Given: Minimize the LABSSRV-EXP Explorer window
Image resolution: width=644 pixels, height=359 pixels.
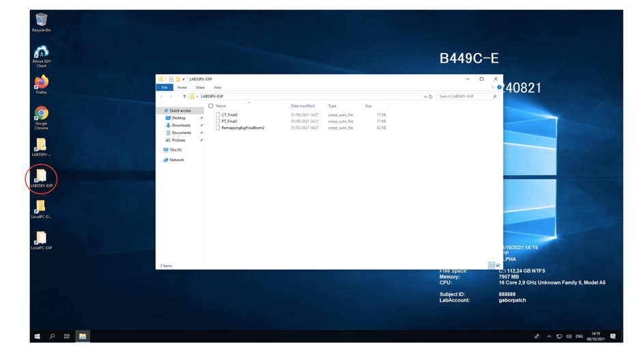Looking at the screenshot, I should point(467,79).
